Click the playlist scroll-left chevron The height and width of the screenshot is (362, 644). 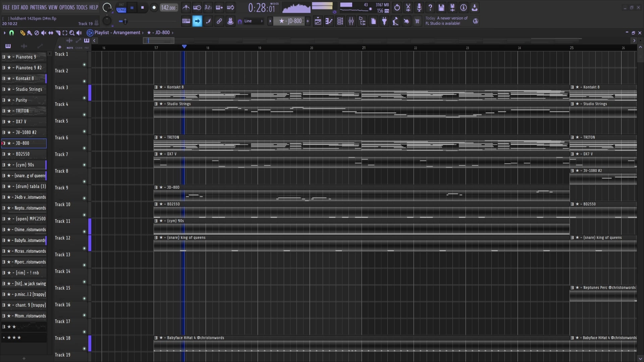point(95,41)
